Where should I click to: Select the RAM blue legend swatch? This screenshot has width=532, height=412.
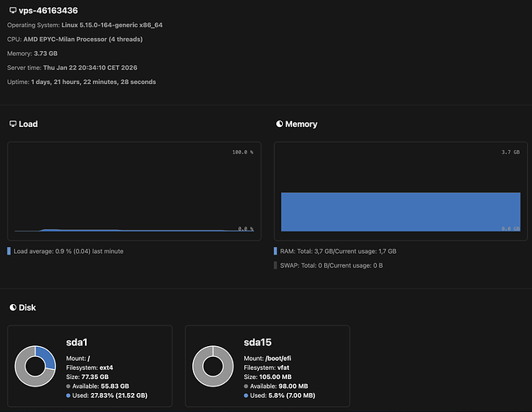click(x=275, y=250)
